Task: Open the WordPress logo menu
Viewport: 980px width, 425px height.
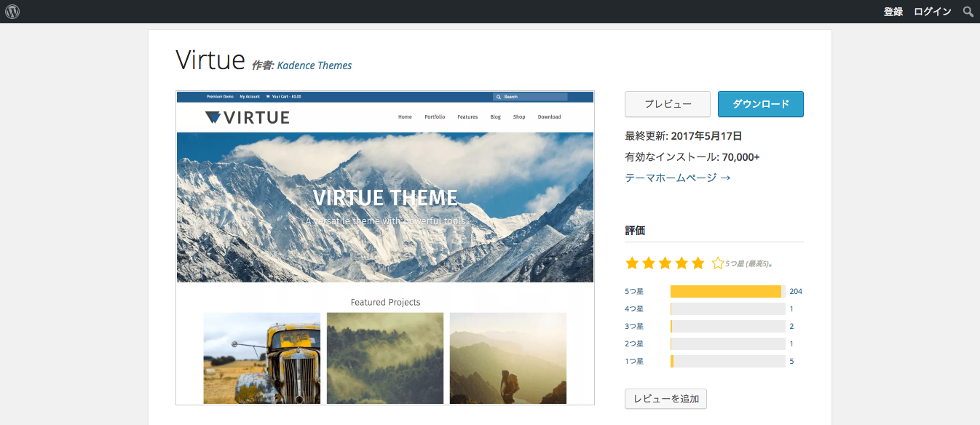Action: click(12, 12)
